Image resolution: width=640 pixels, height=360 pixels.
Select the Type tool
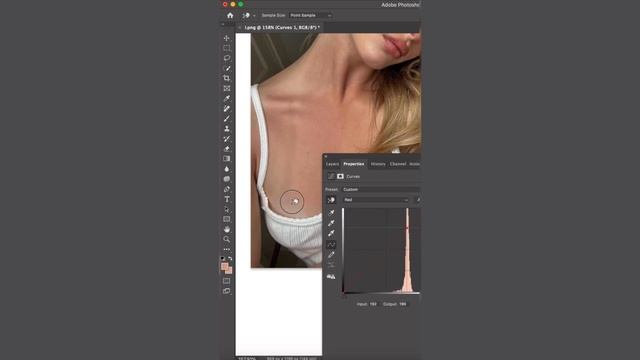click(x=227, y=199)
